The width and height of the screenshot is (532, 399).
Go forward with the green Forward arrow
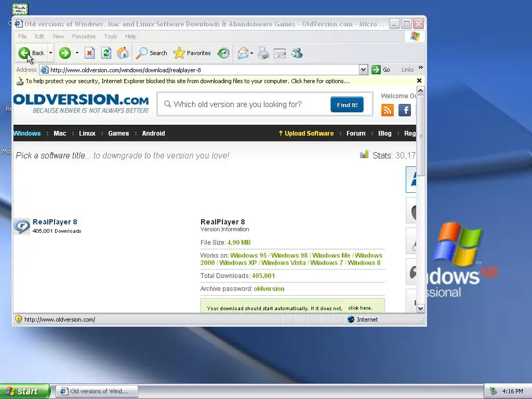65,53
